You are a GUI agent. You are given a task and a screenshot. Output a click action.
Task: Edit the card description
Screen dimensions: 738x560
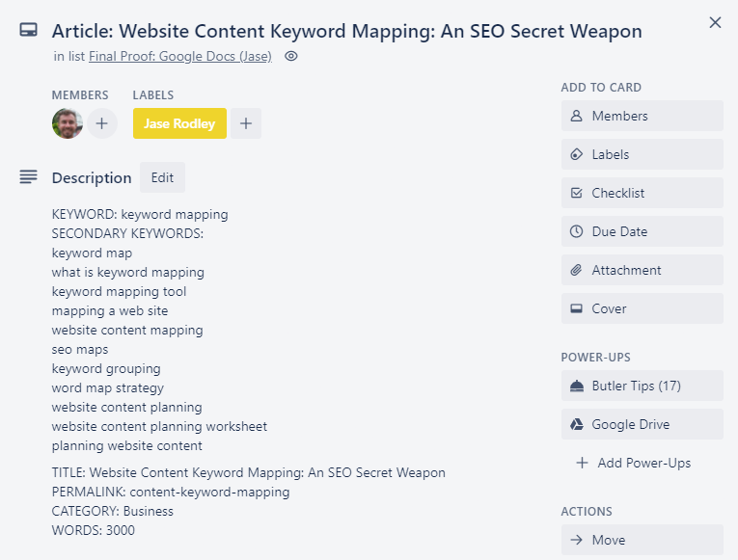pyautogui.click(x=162, y=177)
